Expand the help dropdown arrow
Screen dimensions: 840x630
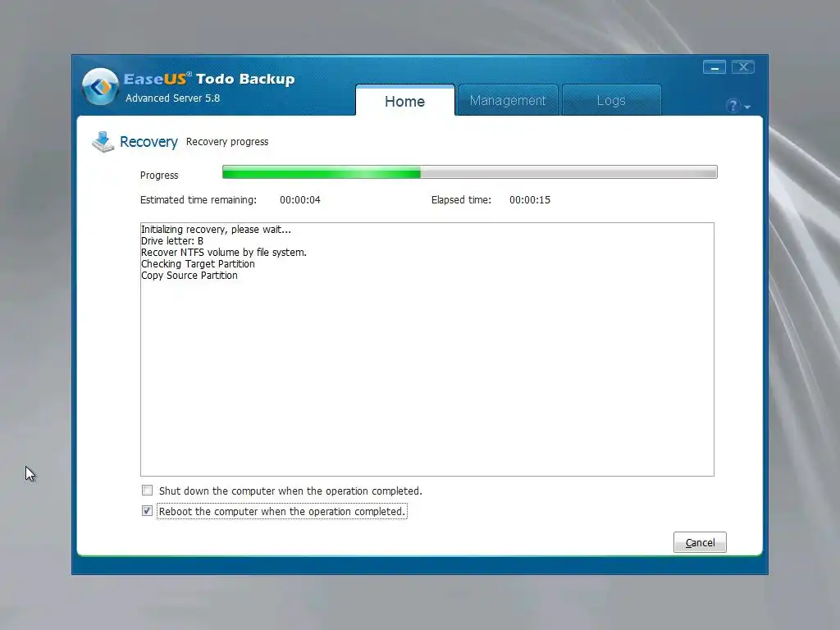(747, 107)
